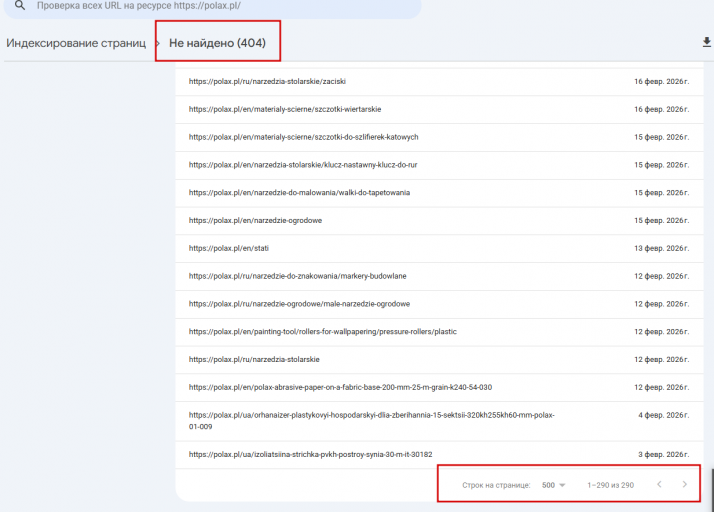Click 1–290 из 290 pagination text
Screen dimensions: 714x512
click(x=610, y=485)
